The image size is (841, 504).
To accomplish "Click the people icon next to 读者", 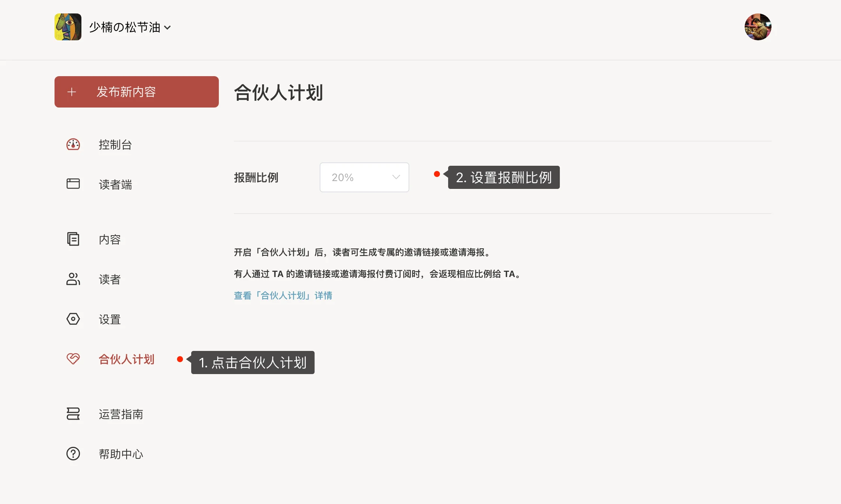I will (73, 279).
